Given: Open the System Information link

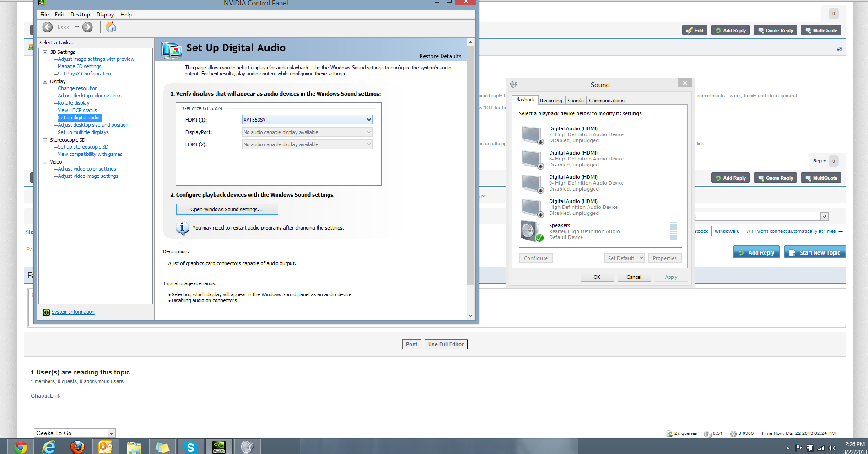Looking at the screenshot, I should (x=73, y=312).
